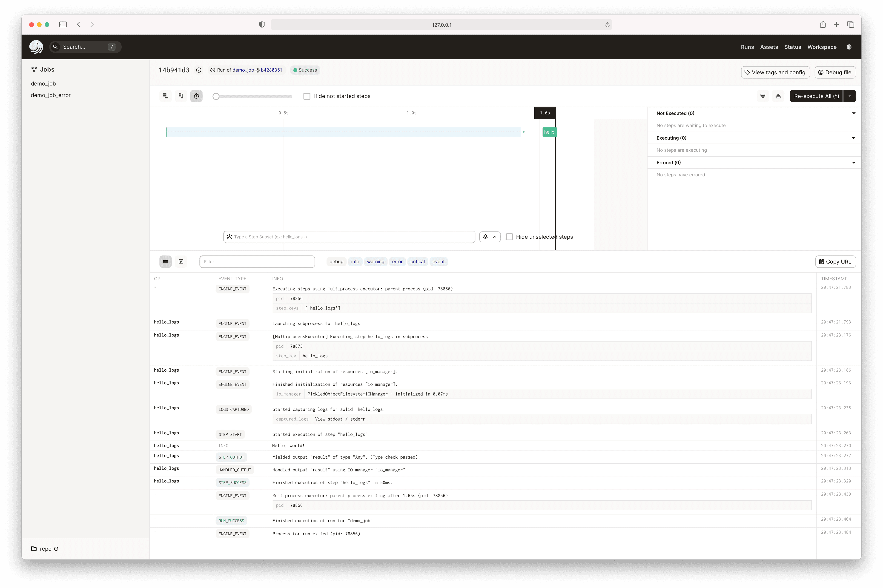Viewport: 883px width, 588px height.
Task: Switch to waterfall Gantt view icon
Action: pyautogui.click(x=181, y=96)
